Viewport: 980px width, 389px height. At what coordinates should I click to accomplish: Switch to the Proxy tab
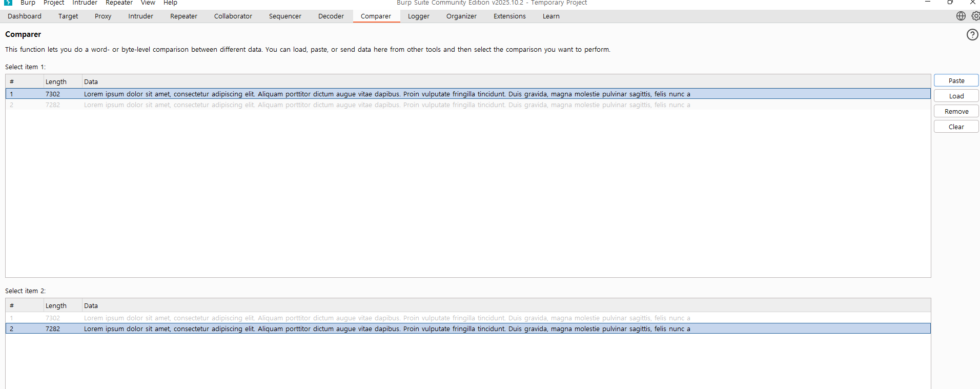(103, 16)
